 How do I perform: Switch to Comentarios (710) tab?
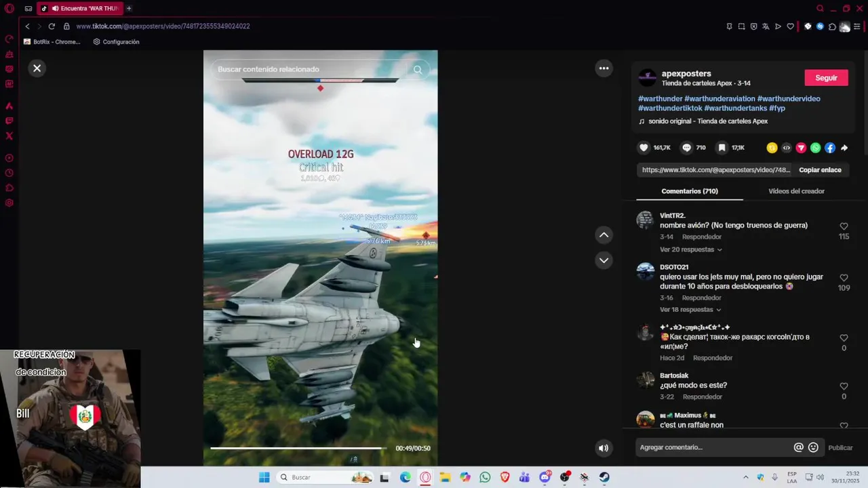(x=690, y=191)
